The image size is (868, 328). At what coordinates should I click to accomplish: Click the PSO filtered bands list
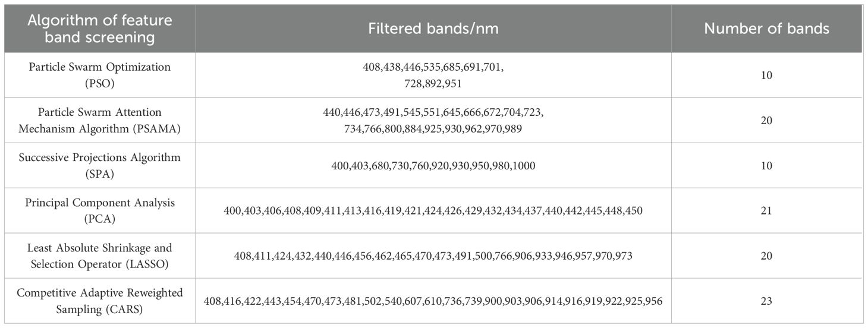[433, 75]
